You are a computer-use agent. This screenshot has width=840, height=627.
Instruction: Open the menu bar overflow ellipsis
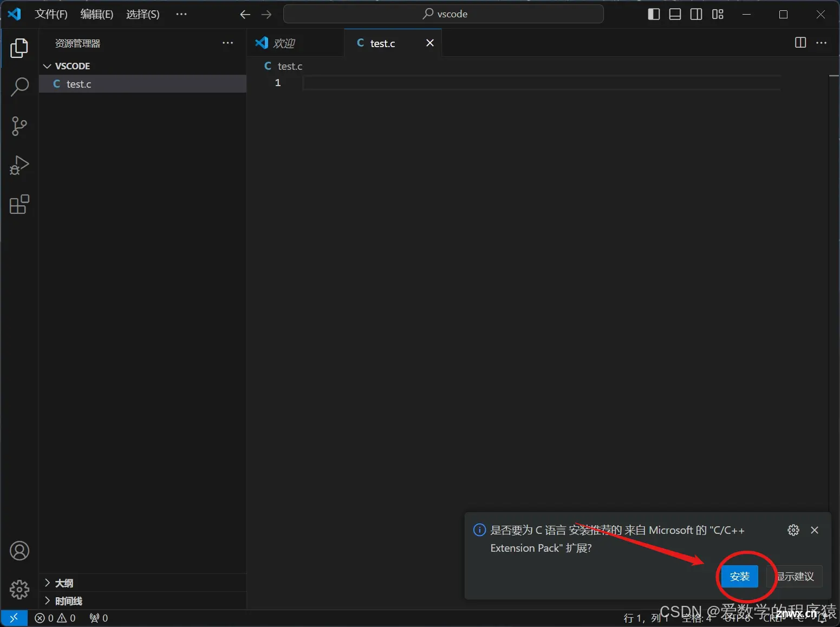pyautogui.click(x=181, y=14)
